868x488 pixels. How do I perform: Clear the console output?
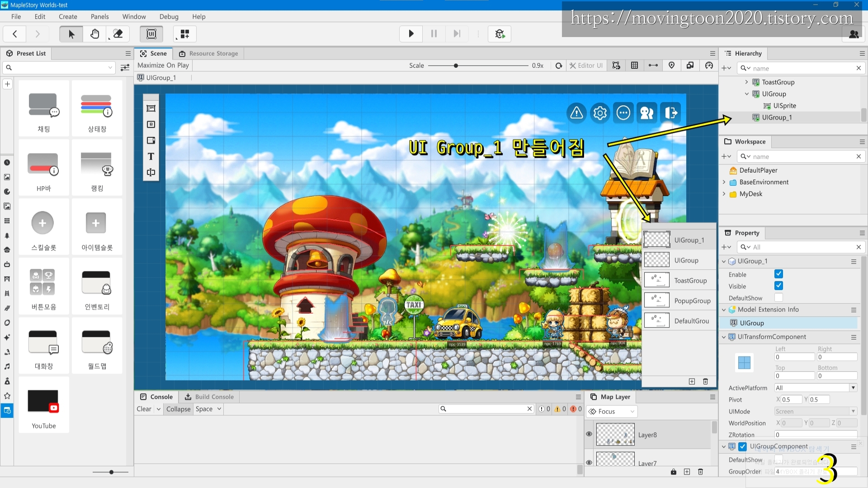[144, 409]
